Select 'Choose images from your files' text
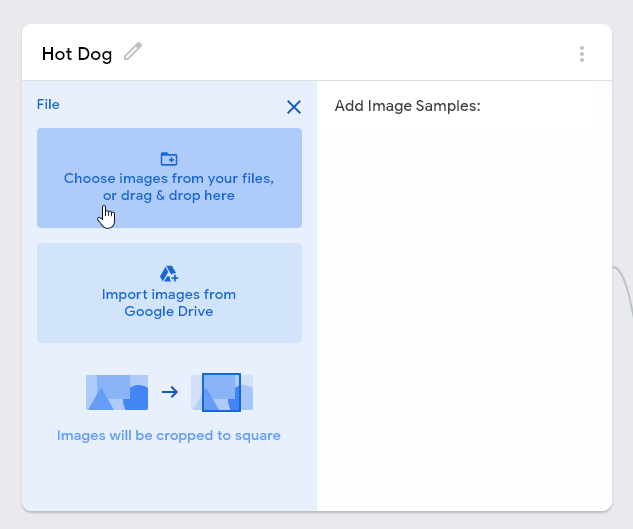Viewport: 633px width, 529px height. point(169,178)
